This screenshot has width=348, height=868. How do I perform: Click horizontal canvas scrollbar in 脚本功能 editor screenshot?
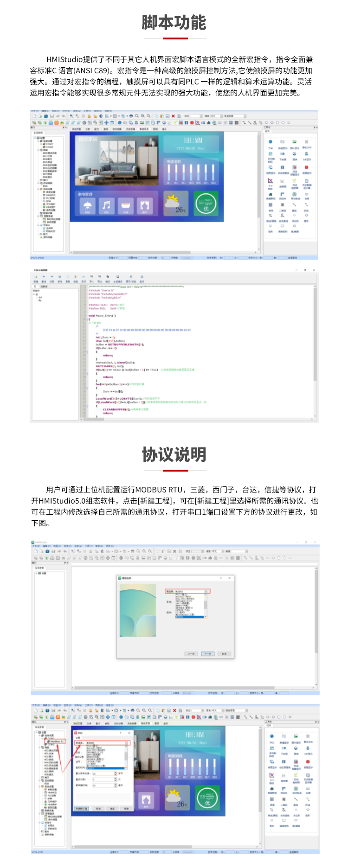(163, 253)
